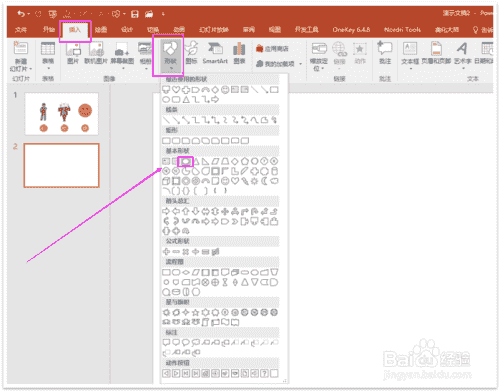The width and height of the screenshot is (500, 392).
Task: Select slide 1 thumbnail with orange figures
Action: [62, 114]
